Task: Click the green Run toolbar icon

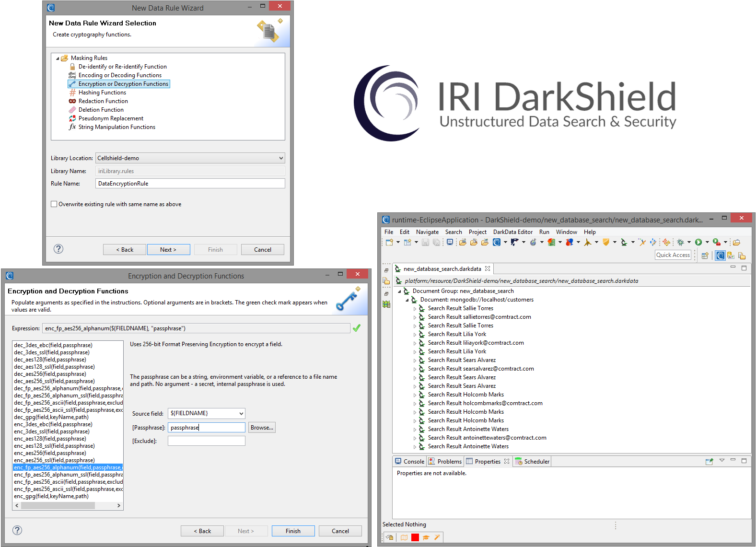Action: pyautogui.click(x=698, y=243)
